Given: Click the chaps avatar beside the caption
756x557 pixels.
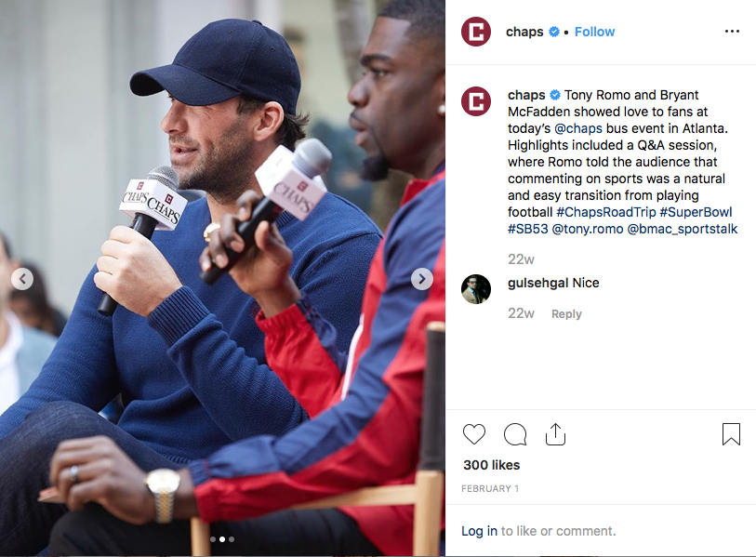Looking at the screenshot, I should coord(476,101).
